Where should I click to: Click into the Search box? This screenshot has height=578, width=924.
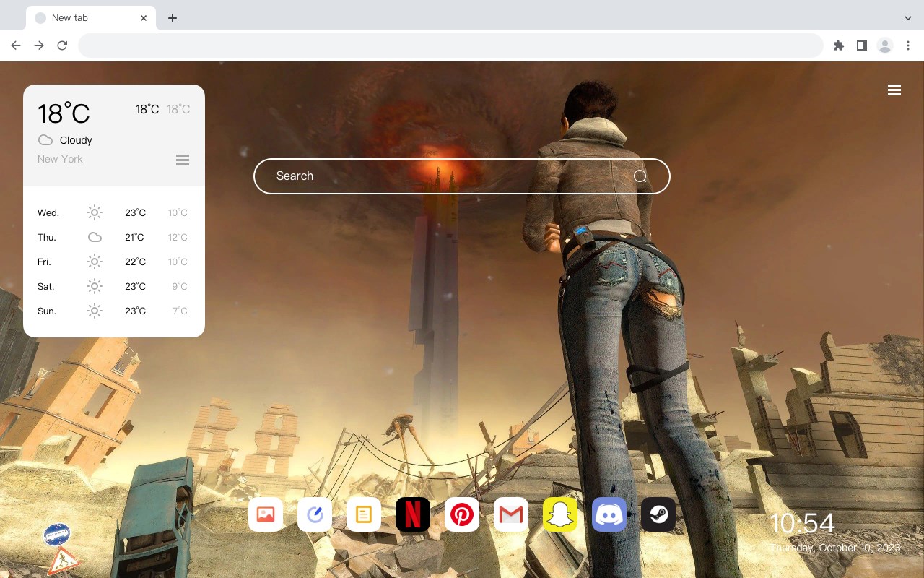click(462, 176)
